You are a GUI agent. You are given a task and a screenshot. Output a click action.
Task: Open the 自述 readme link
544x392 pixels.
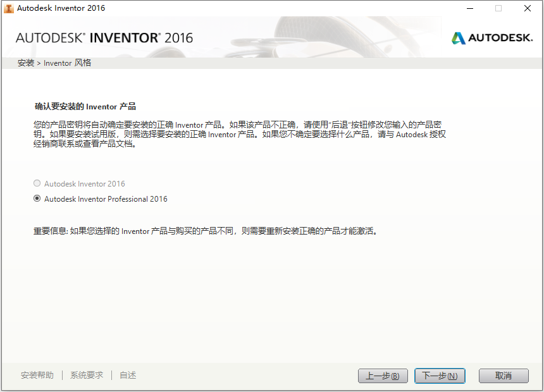coord(128,375)
